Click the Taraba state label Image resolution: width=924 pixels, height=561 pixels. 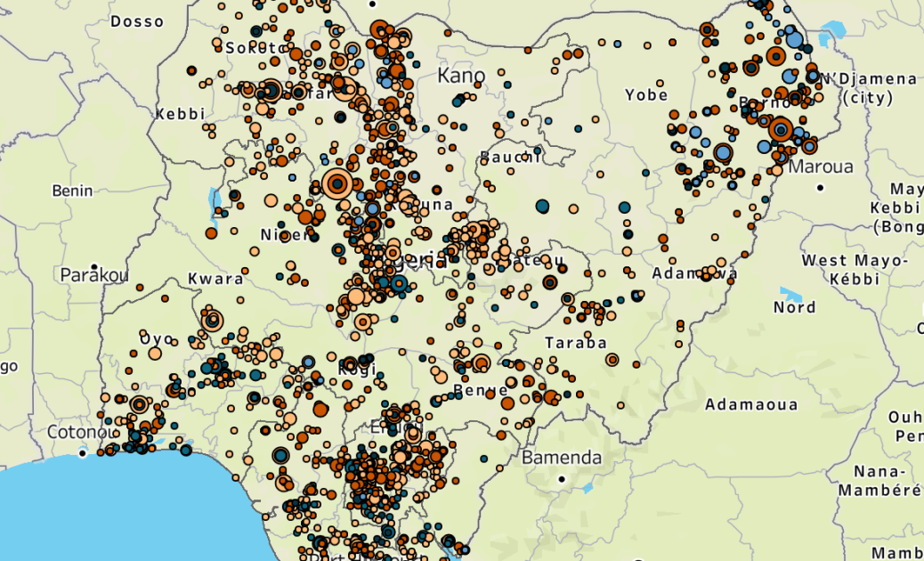pyautogui.click(x=576, y=343)
